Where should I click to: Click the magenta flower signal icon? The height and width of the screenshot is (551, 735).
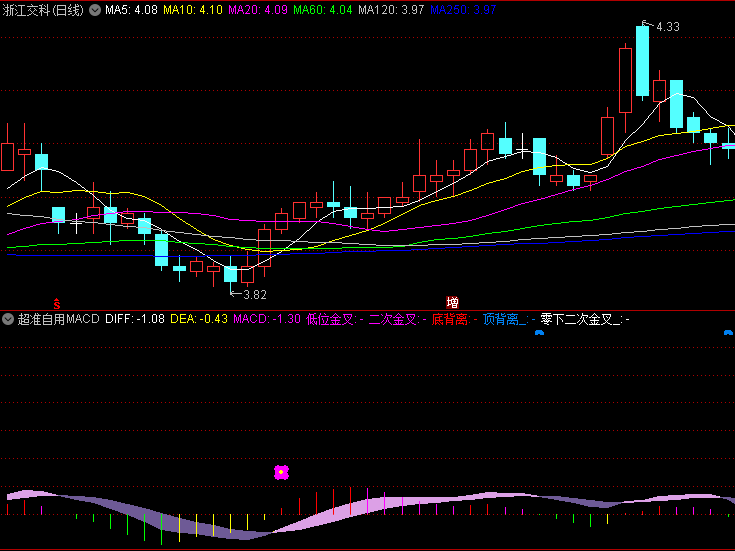[282, 472]
